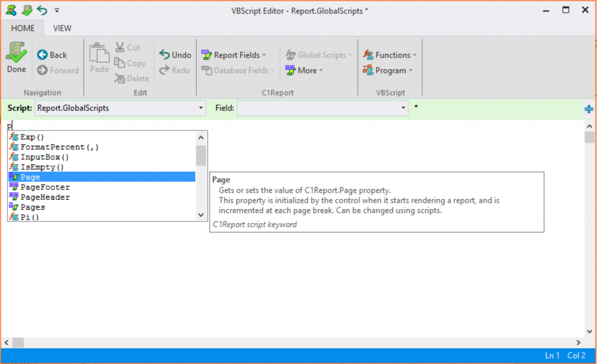The height and width of the screenshot is (364, 597).
Task: Click the Delete icon in Edit group
Action: click(120, 79)
